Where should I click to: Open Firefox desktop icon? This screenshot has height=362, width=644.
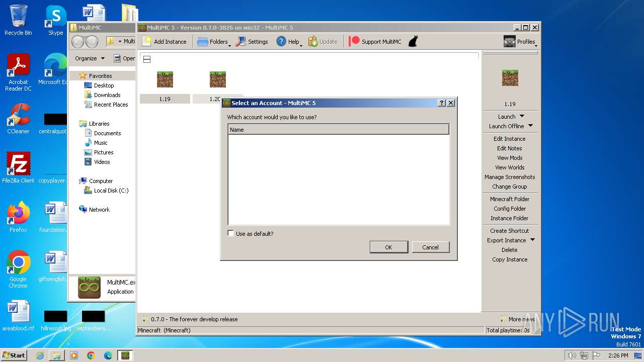click(x=18, y=217)
